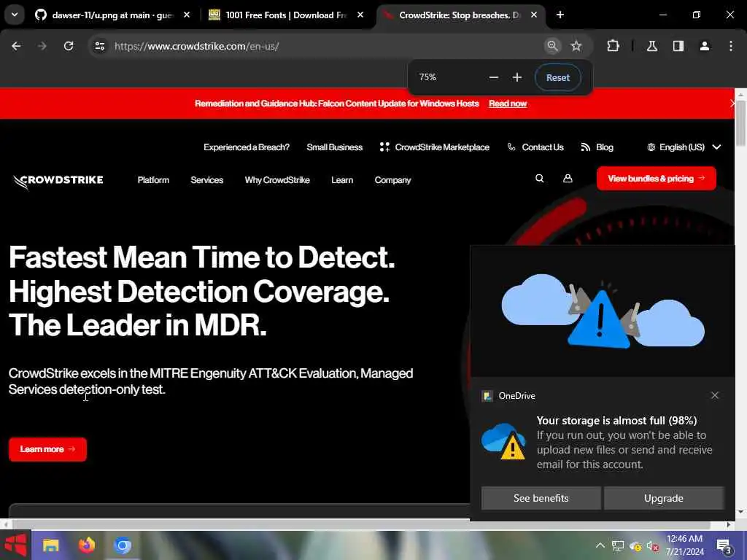Click the page vertical scrollbar thumb

(741, 122)
